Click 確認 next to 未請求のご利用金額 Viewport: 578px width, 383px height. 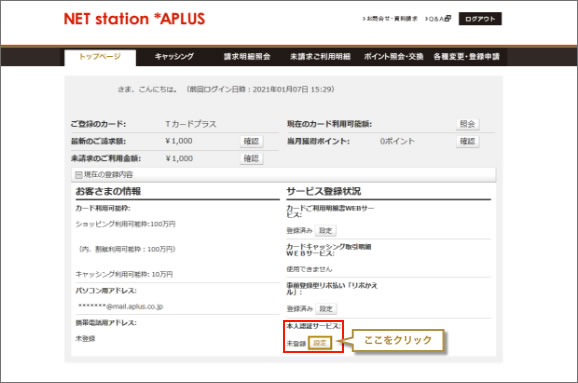point(251,159)
